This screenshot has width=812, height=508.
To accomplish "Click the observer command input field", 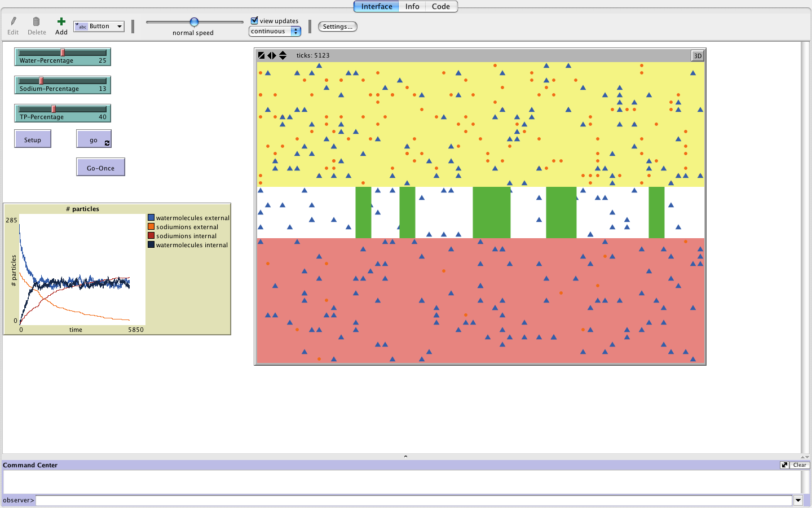I will click(414, 500).
